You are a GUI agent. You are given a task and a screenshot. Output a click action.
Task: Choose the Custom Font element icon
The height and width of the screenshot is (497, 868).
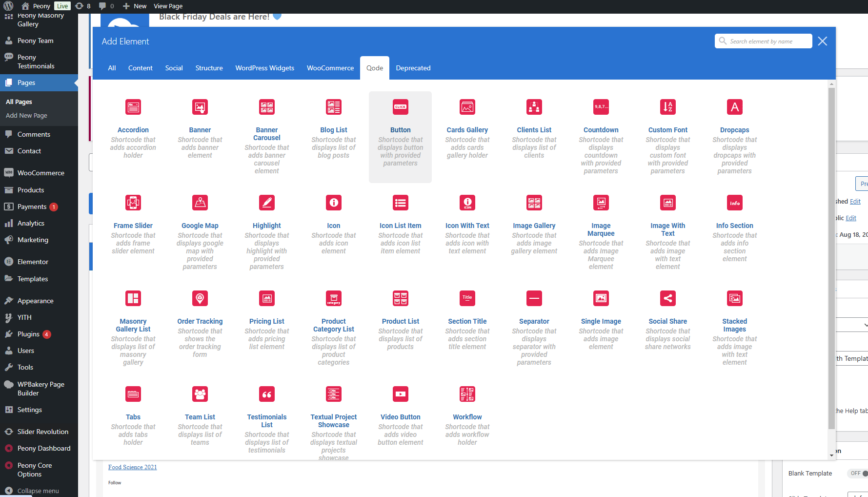tap(668, 107)
